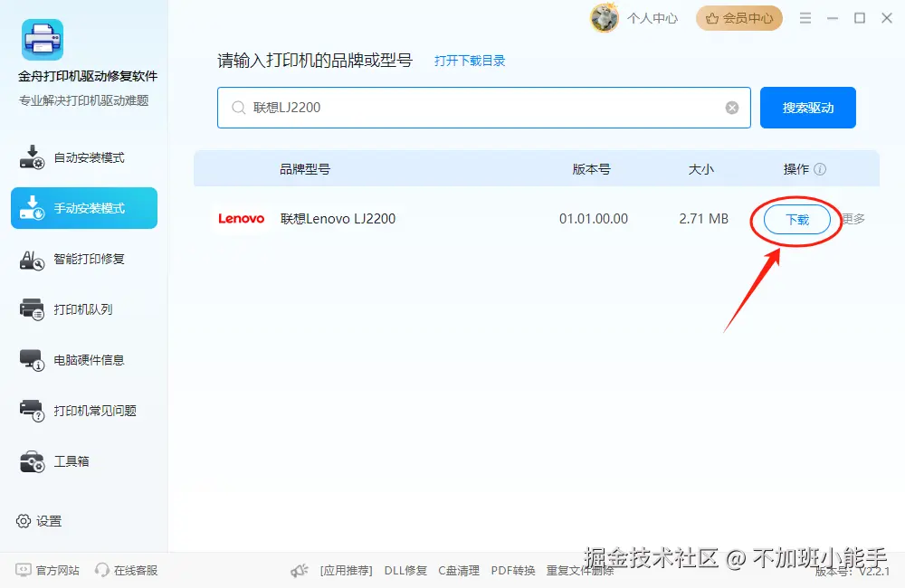Click the Lenovo brand logo
The image size is (905, 588).
point(242,219)
